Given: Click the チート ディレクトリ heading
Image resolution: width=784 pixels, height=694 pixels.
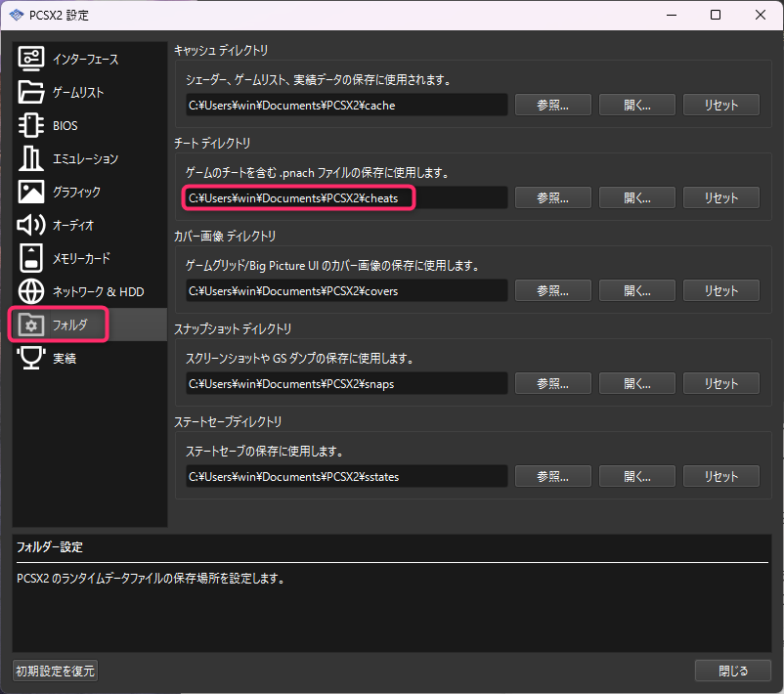Looking at the screenshot, I should click(x=212, y=143).
